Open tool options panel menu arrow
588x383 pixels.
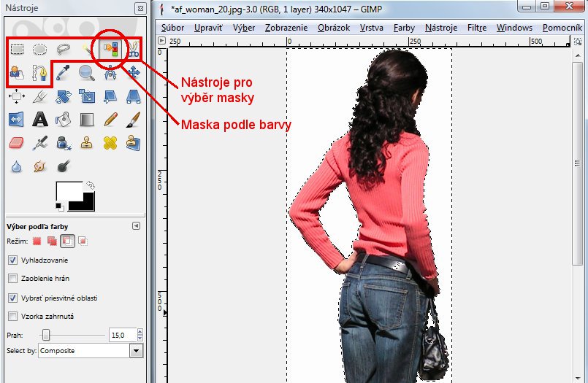(x=136, y=225)
